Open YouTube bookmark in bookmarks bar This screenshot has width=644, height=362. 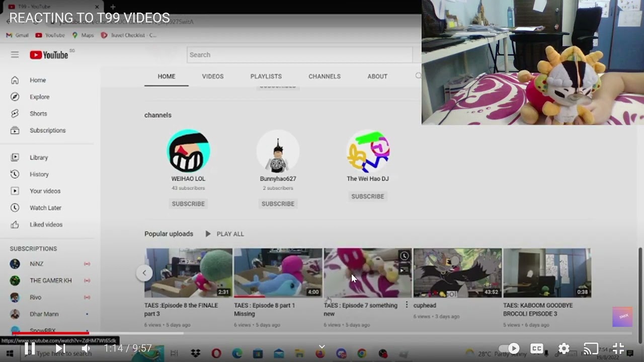pos(50,35)
